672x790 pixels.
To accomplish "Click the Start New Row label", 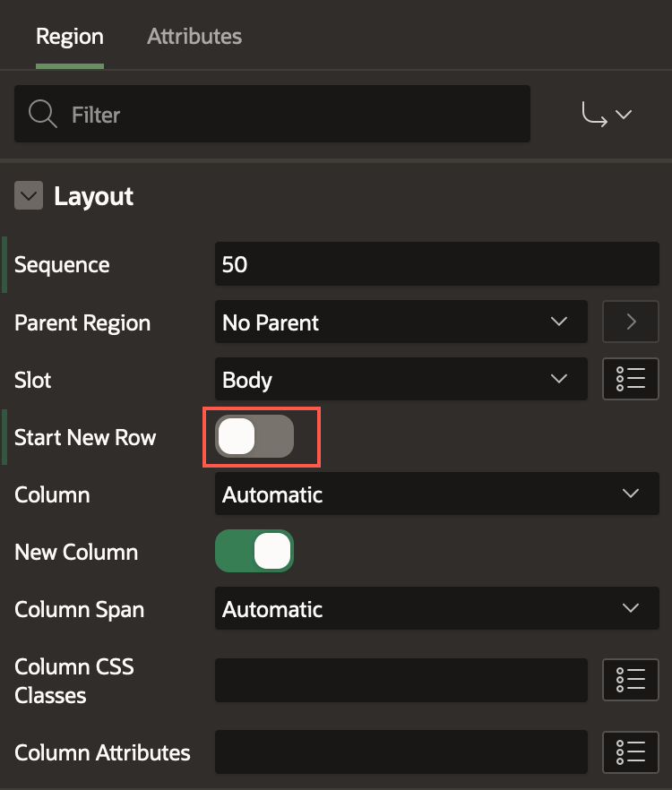I will tap(85, 437).
